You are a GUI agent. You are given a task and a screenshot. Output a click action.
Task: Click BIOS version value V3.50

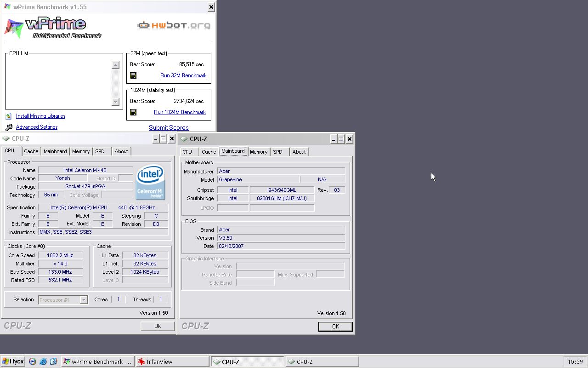tap(281, 238)
